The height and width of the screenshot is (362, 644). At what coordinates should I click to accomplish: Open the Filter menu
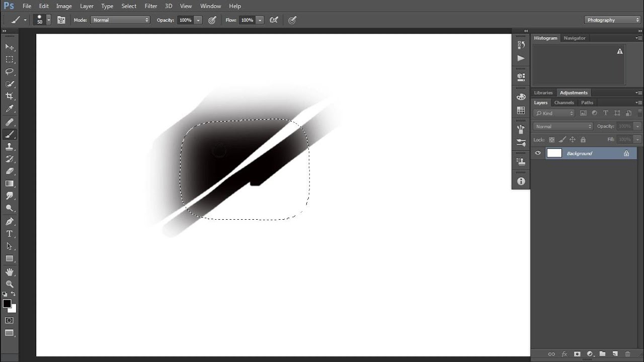coord(151,6)
